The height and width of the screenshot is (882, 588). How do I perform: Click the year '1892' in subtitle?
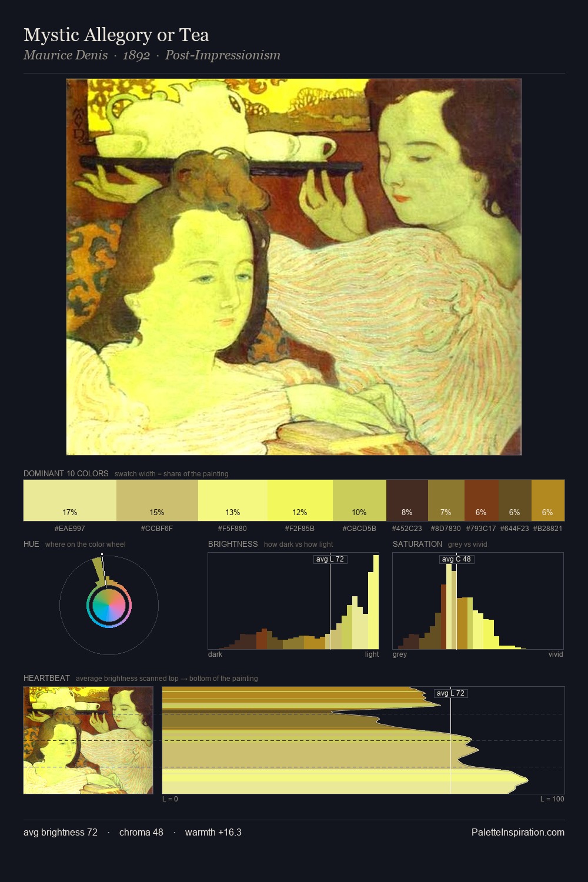(136, 55)
